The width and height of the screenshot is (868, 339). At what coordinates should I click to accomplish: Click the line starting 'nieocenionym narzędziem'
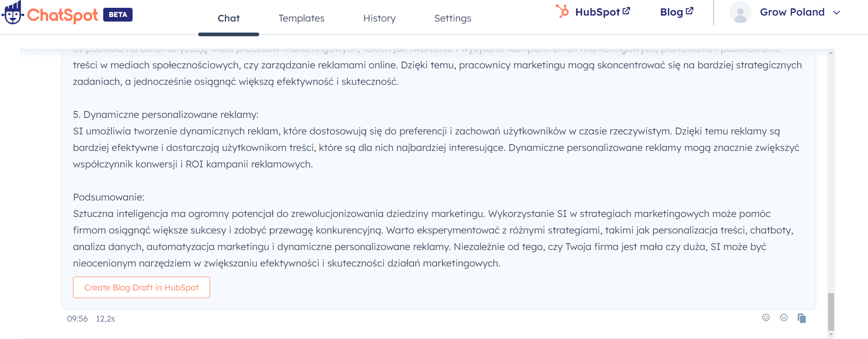pos(286,263)
